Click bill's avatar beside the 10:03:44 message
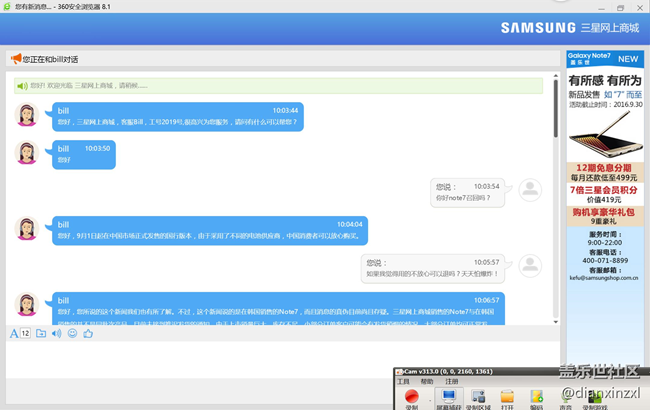Viewport: 650px width, 410px height. (x=27, y=115)
